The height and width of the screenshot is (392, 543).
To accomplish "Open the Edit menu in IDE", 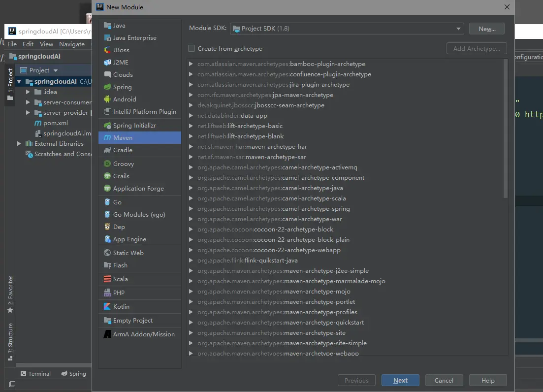I will pyautogui.click(x=28, y=44).
